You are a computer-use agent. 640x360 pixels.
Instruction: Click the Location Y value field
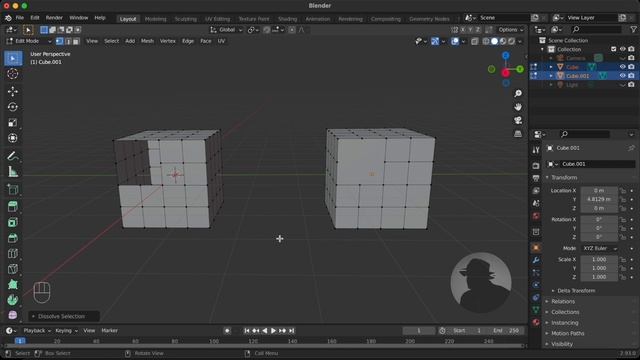click(599, 200)
